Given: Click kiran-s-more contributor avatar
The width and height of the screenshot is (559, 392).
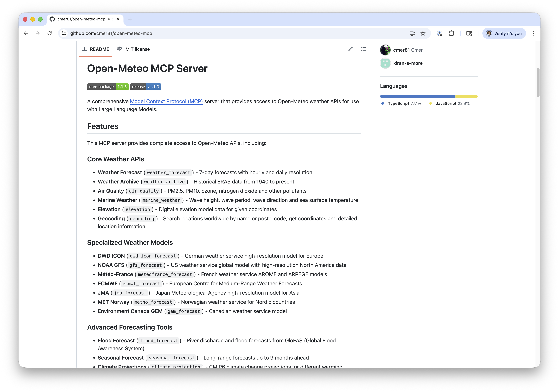Looking at the screenshot, I should click(385, 63).
